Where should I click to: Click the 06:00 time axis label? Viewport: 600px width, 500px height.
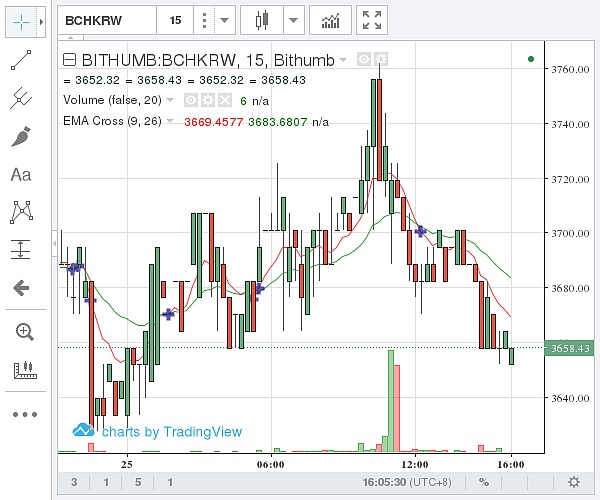pyautogui.click(x=271, y=465)
